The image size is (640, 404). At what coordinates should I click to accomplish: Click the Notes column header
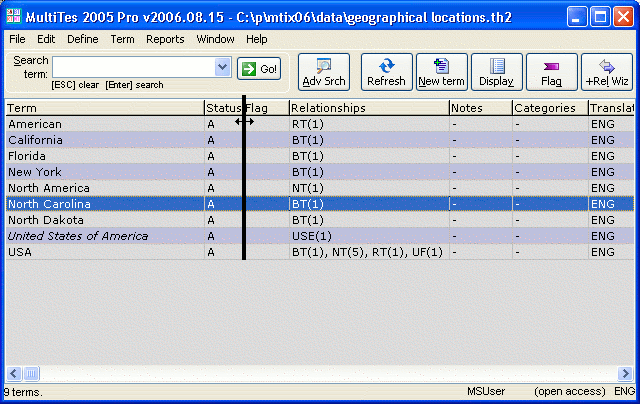click(x=480, y=108)
